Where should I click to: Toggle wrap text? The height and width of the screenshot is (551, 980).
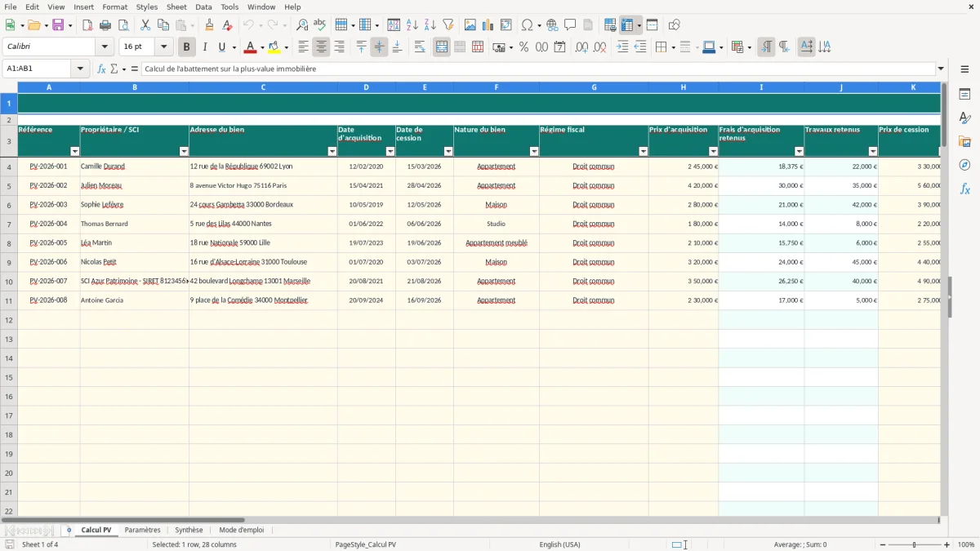[420, 47]
